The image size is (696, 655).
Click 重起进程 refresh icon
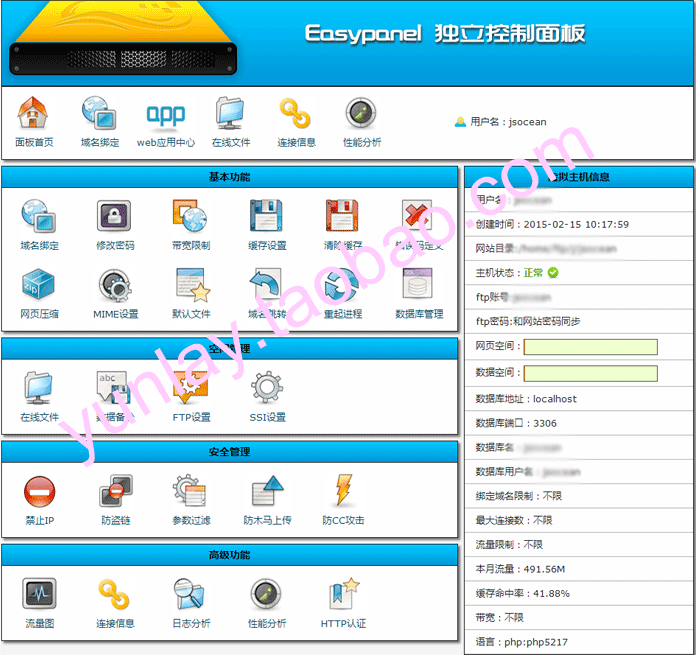coord(341,286)
